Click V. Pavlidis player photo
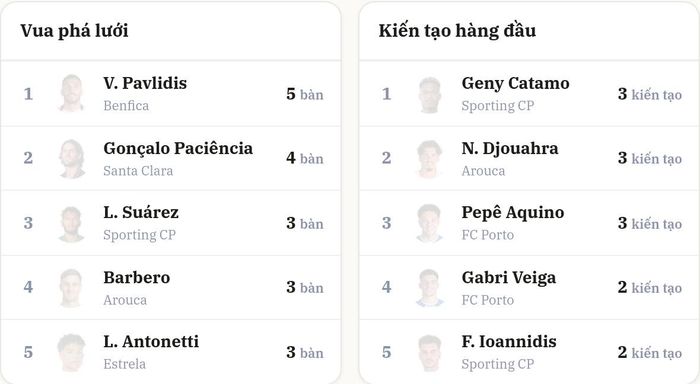The width and height of the screenshot is (700, 384). 71,93
